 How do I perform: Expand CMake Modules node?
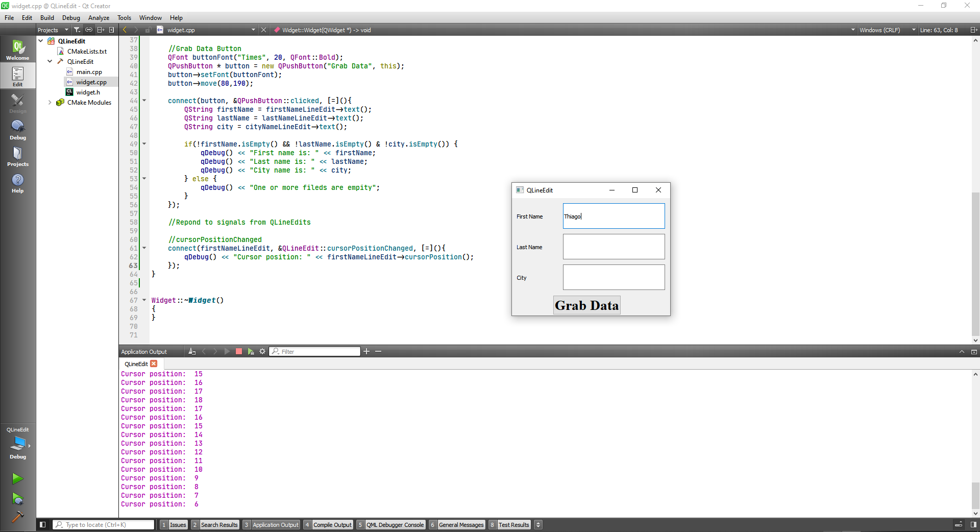point(50,102)
